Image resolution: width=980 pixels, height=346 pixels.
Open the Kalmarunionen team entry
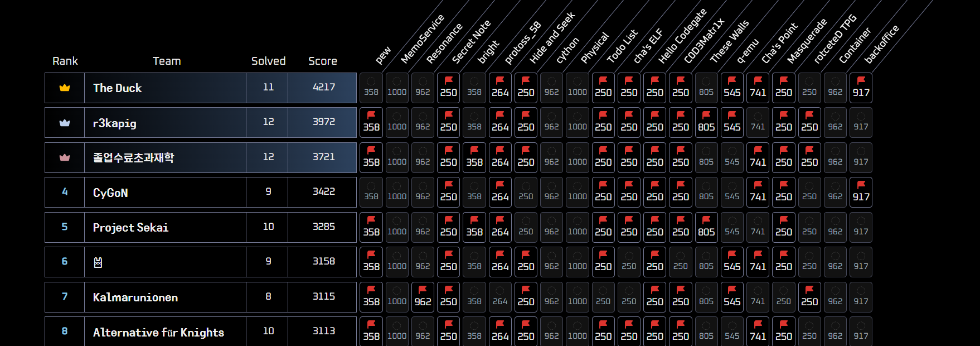135,297
